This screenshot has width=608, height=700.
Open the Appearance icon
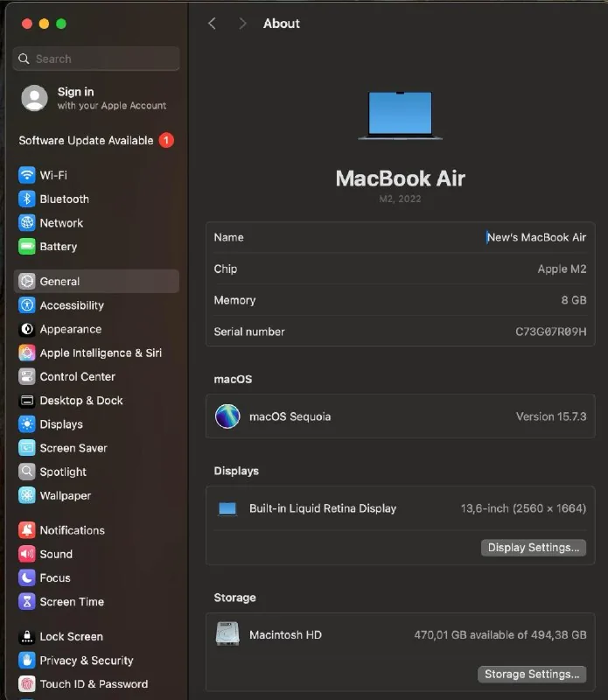(x=27, y=329)
